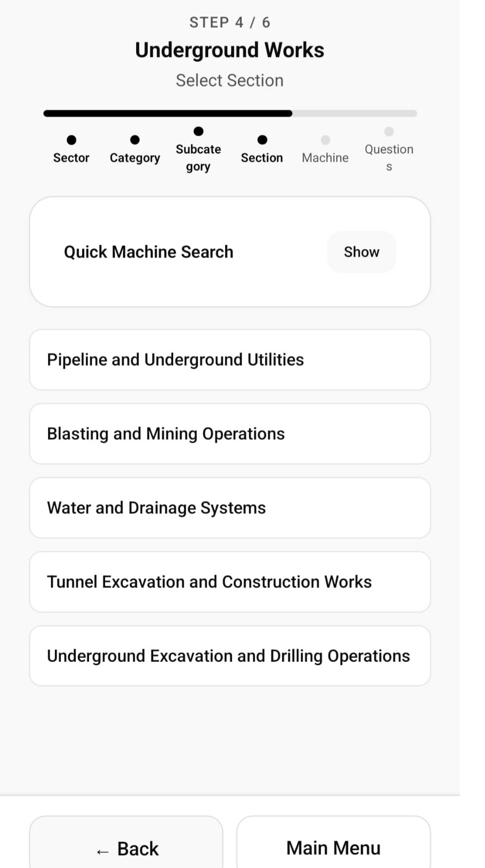Click the Category step dot

coord(135,140)
